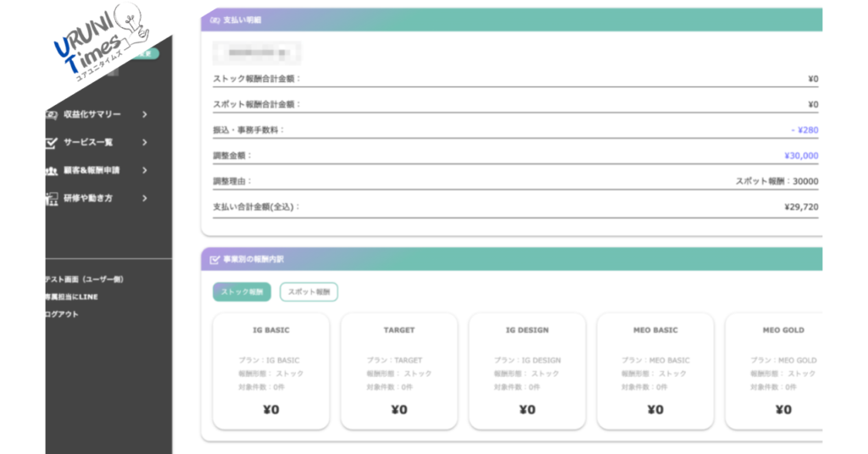The width and height of the screenshot is (868, 454).
Task: Select the ストック報酬 tab
Action: pos(242,292)
